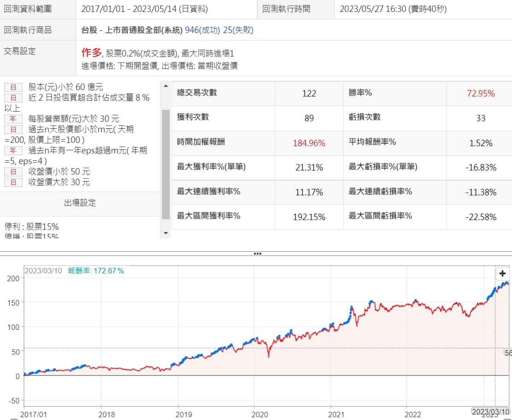This screenshot has height=420, width=512.
Task: Click the 總交易次數 value 122
Action: [x=309, y=94]
